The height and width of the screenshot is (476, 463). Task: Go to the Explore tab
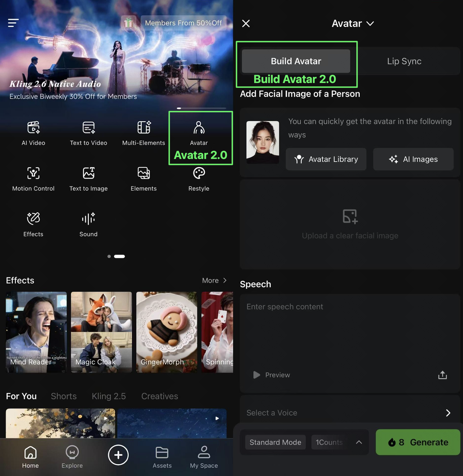72,457
